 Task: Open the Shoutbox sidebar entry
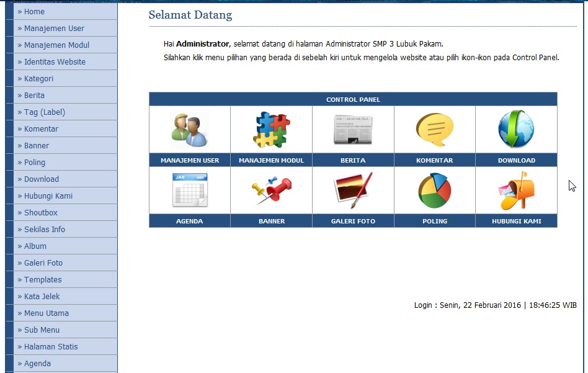[40, 212]
